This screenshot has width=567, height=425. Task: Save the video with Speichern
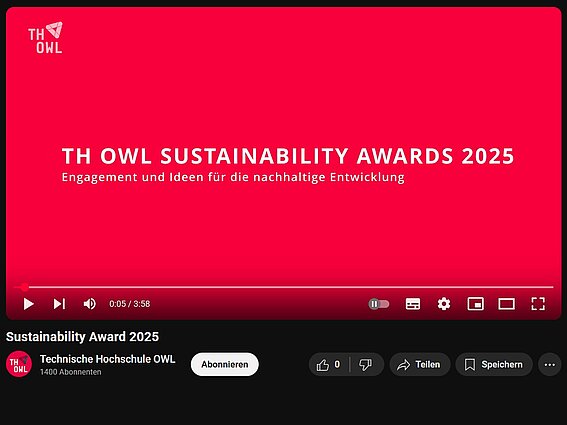tap(494, 364)
